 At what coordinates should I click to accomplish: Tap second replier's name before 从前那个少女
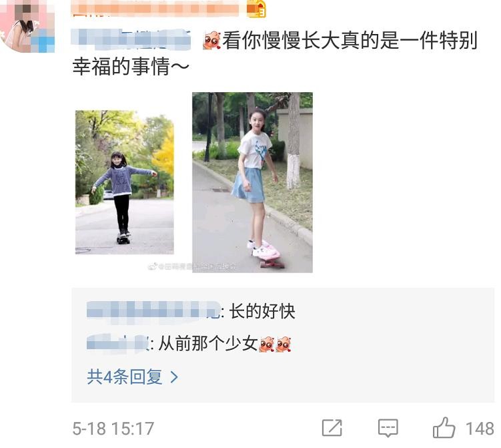click(x=118, y=344)
